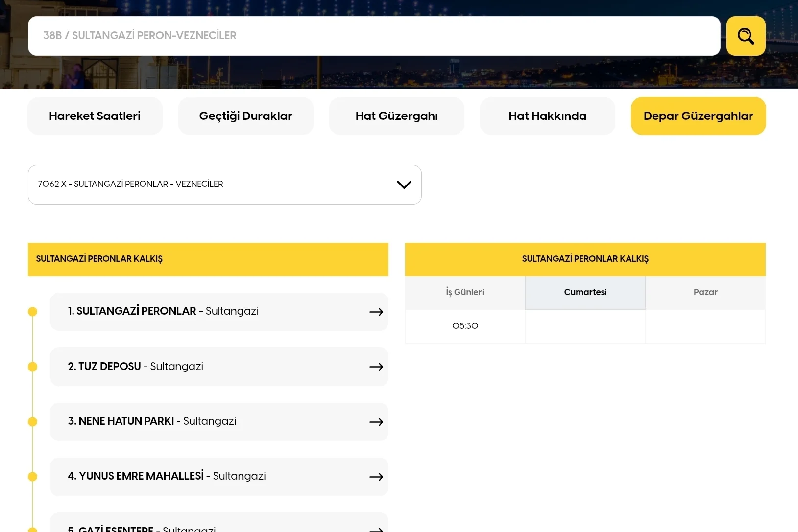
Task: Click arrow icon beside YUNUS EMRE MAHALLESİ
Action: 376,477
